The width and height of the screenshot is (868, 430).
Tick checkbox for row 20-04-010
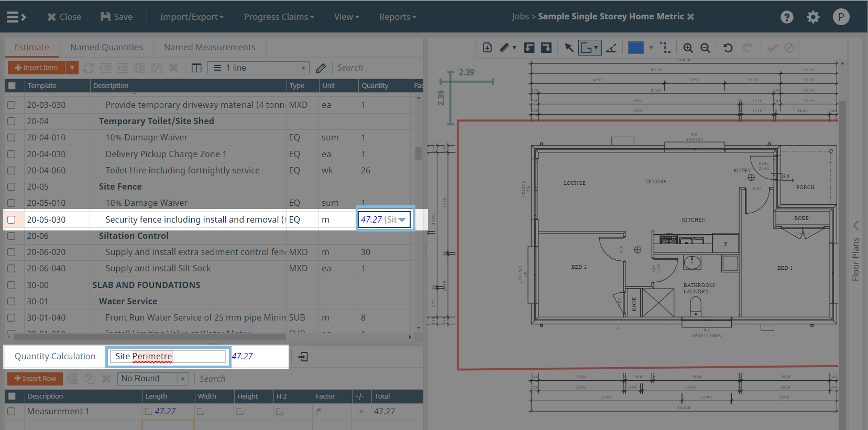(12, 138)
